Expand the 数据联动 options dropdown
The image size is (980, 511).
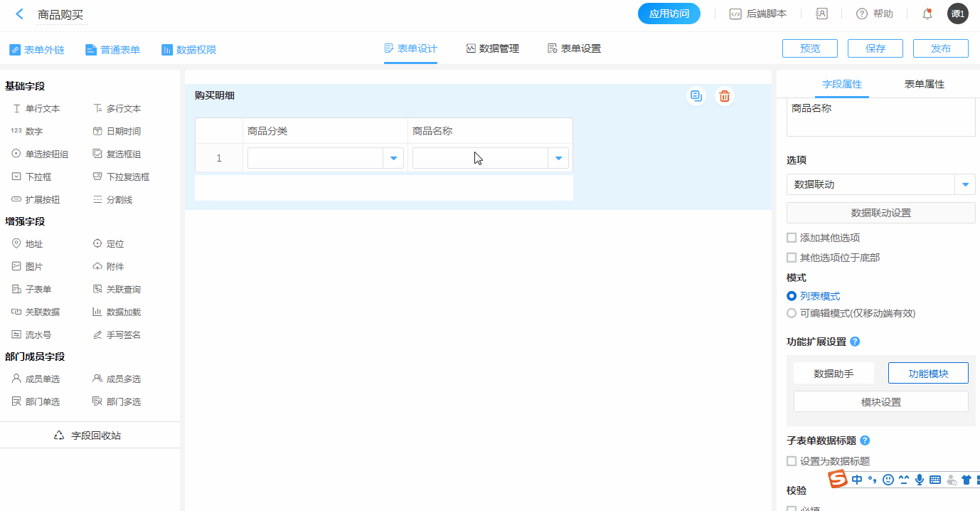964,184
